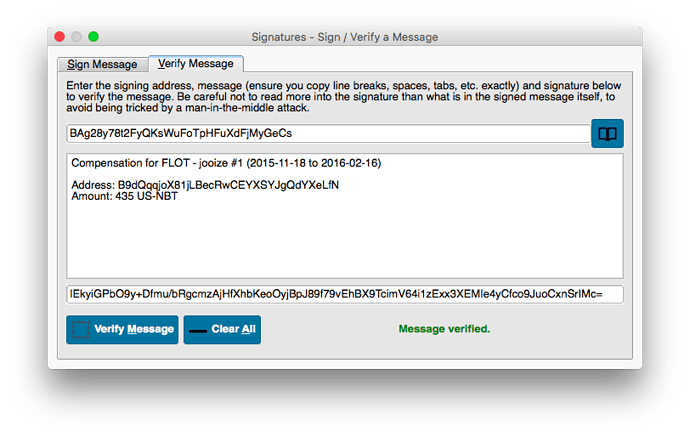This screenshot has width=690, height=436.
Task: Click the man-in-the-middle attack instruction text
Action: tap(247, 108)
